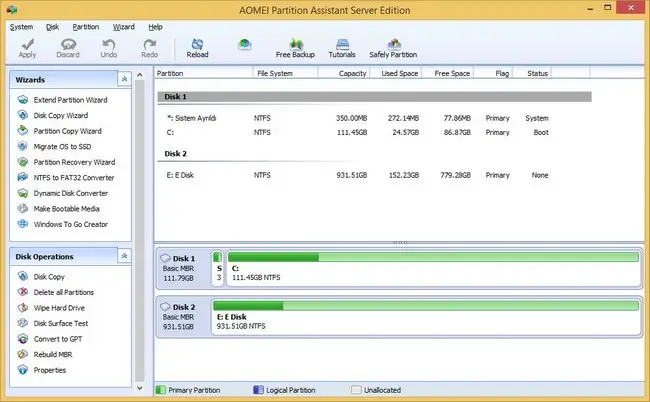650x402 pixels.
Task: Click the Disk Copy icon in Disk Operations
Action: 23,276
